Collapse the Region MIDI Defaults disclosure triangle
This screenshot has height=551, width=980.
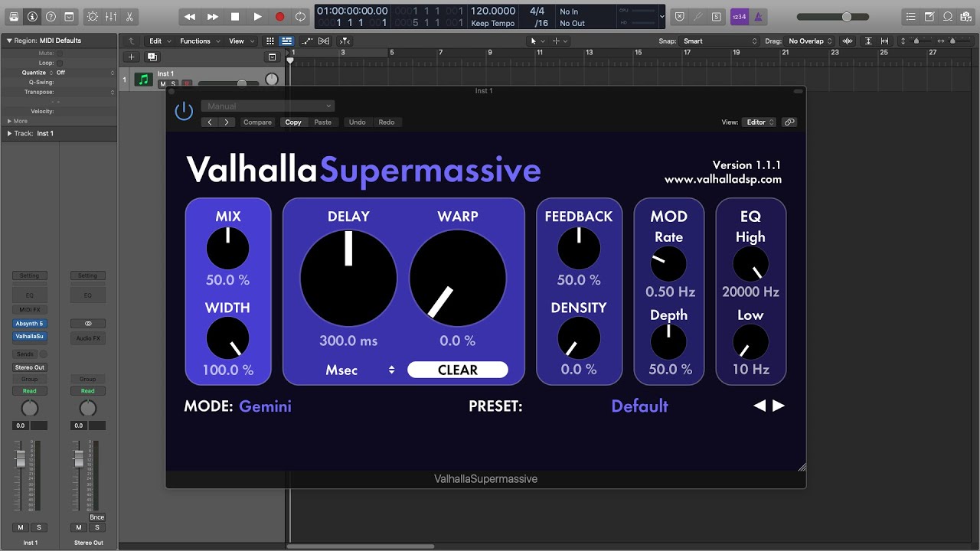[x=9, y=41]
